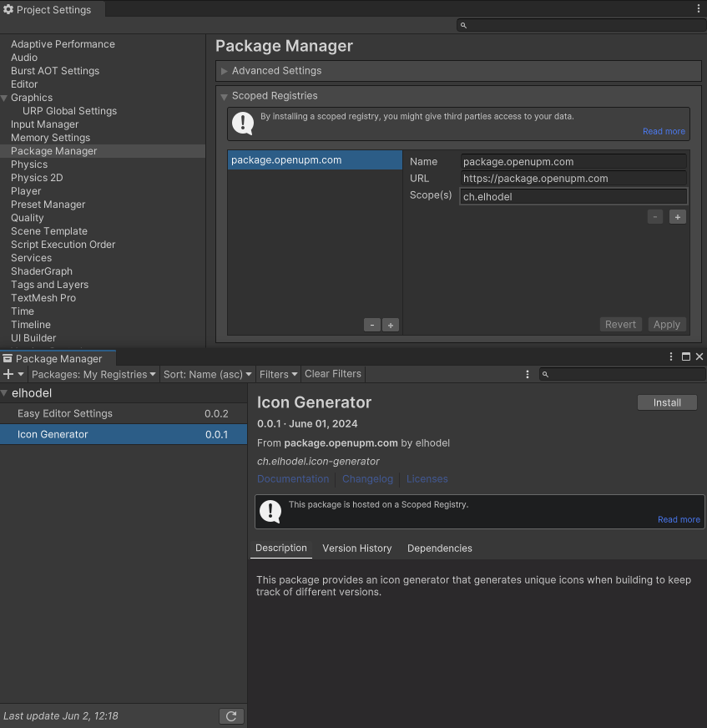Open Script Execution Order settings
The height and width of the screenshot is (728, 707).
tap(63, 245)
